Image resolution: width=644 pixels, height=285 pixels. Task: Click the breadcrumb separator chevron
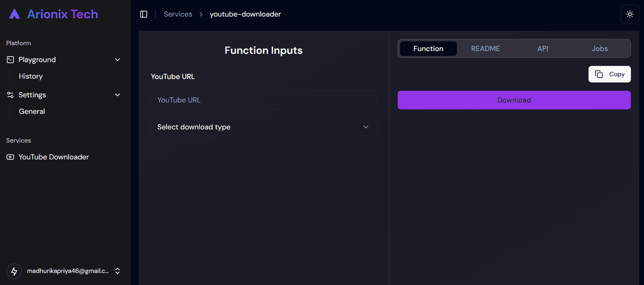coord(201,14)
